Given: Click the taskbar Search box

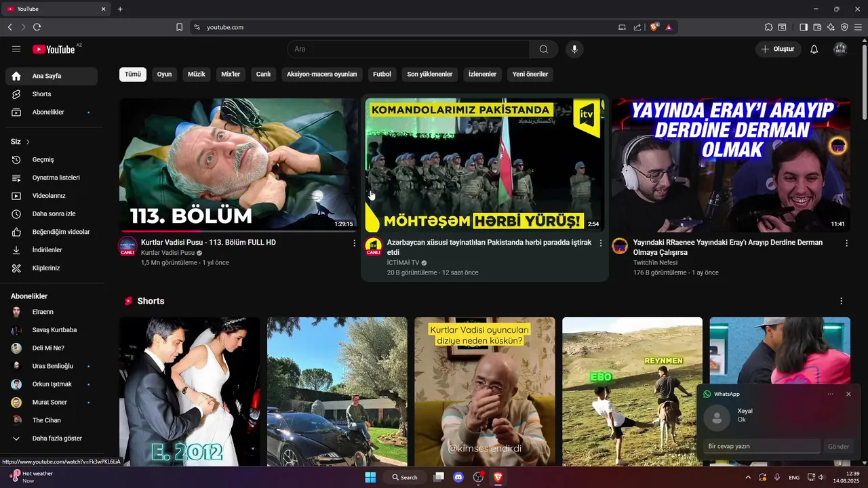Looking at the screenshot, I should [405, 477].
